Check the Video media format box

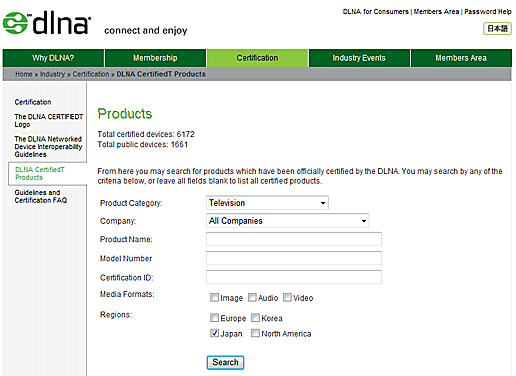pyautogui.click(x=287, y=297)
